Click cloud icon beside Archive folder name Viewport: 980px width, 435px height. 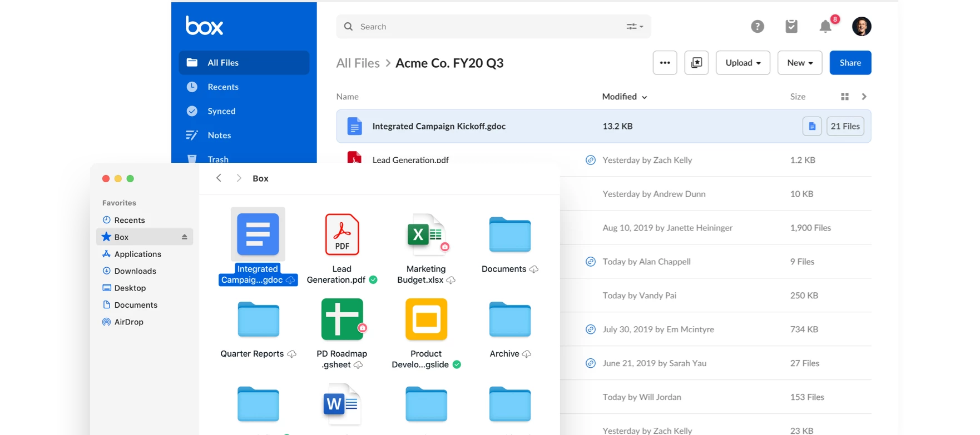point(527,354)
